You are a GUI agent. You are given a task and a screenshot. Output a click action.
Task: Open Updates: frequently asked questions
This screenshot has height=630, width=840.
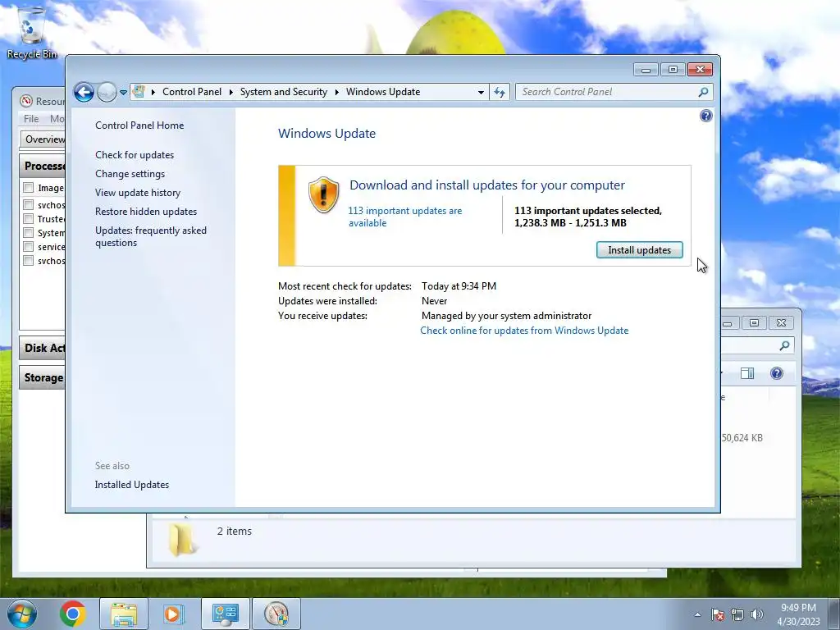(x=151, y=236)
